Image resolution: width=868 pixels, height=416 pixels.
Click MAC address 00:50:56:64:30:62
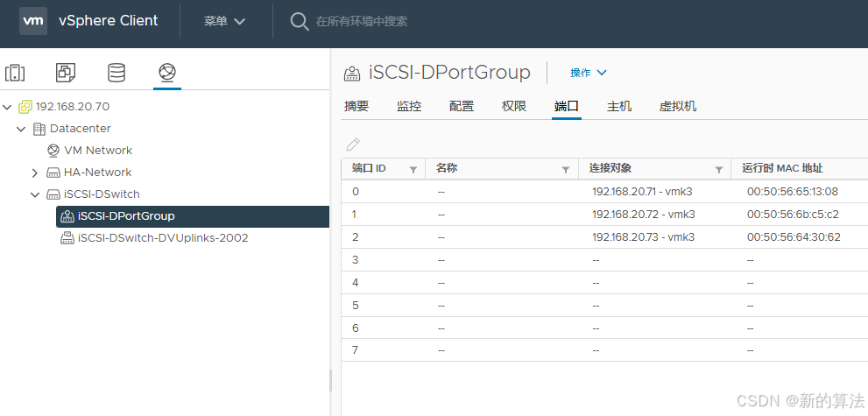click(794, 236)
